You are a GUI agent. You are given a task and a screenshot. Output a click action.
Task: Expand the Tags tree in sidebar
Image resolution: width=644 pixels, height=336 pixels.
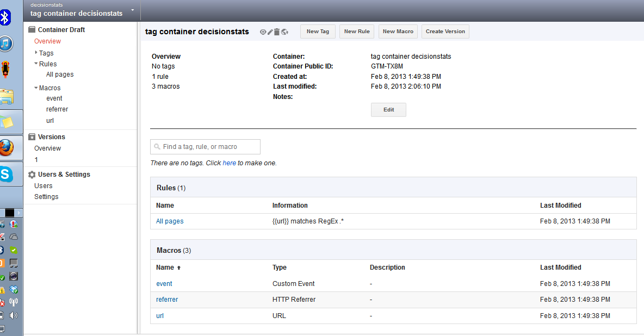click(36, 53)
